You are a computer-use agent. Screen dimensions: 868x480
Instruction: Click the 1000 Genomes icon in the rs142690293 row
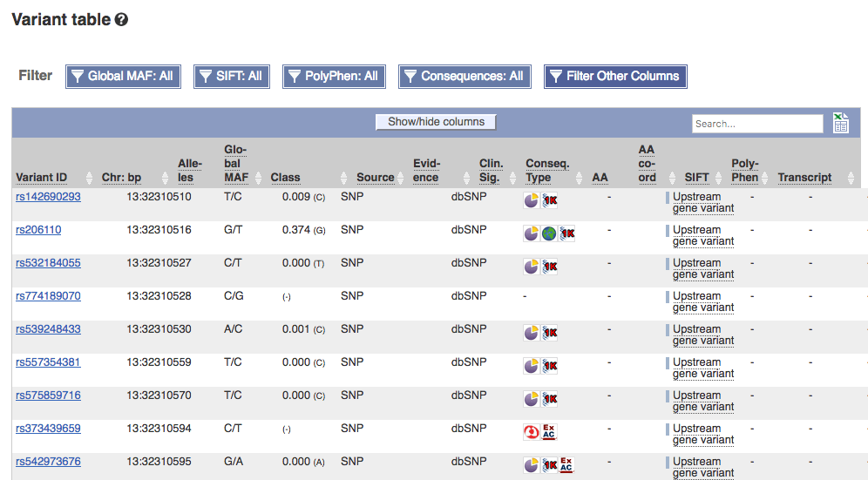(550, 200)
